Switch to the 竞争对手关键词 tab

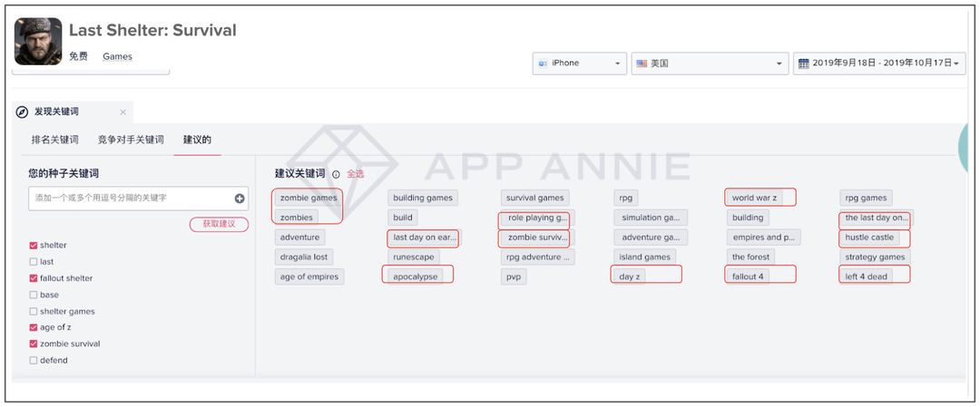click(x=131, y=140)
